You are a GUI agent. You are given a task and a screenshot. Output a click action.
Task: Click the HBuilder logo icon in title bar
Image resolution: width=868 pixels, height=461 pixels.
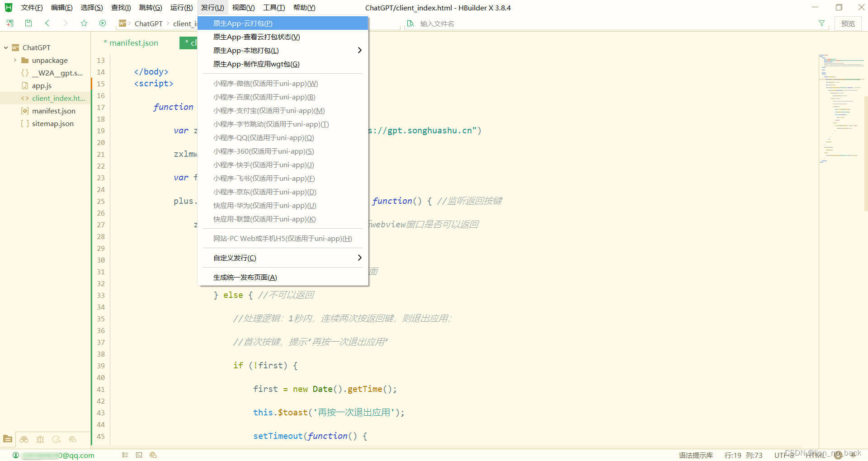tap(9, 7)
